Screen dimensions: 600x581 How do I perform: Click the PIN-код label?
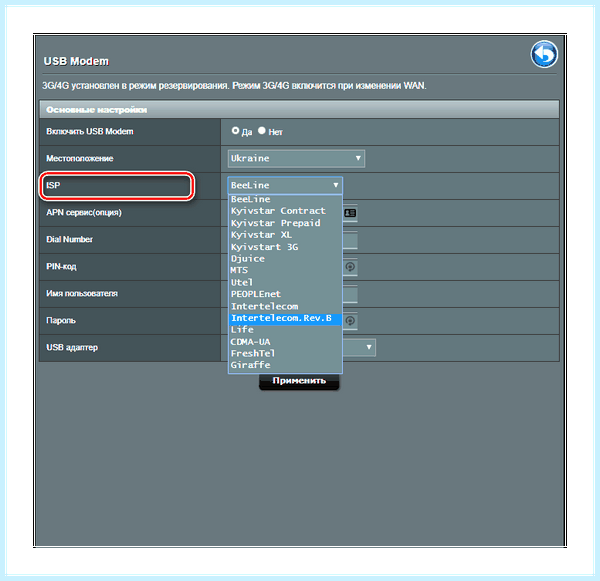[61, 266]
